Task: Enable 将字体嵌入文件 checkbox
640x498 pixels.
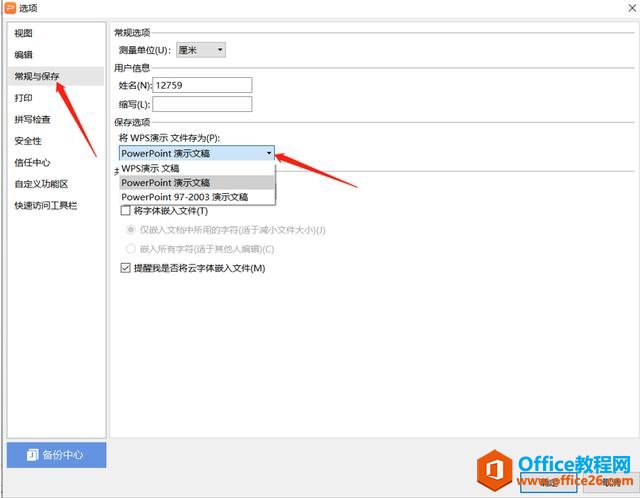Action: click(x=126, y=211)
